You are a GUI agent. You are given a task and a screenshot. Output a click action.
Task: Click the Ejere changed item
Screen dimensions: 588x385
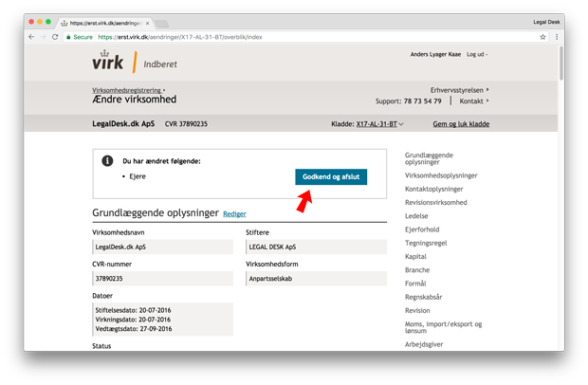pyautogui.click(x=138, y=176)
